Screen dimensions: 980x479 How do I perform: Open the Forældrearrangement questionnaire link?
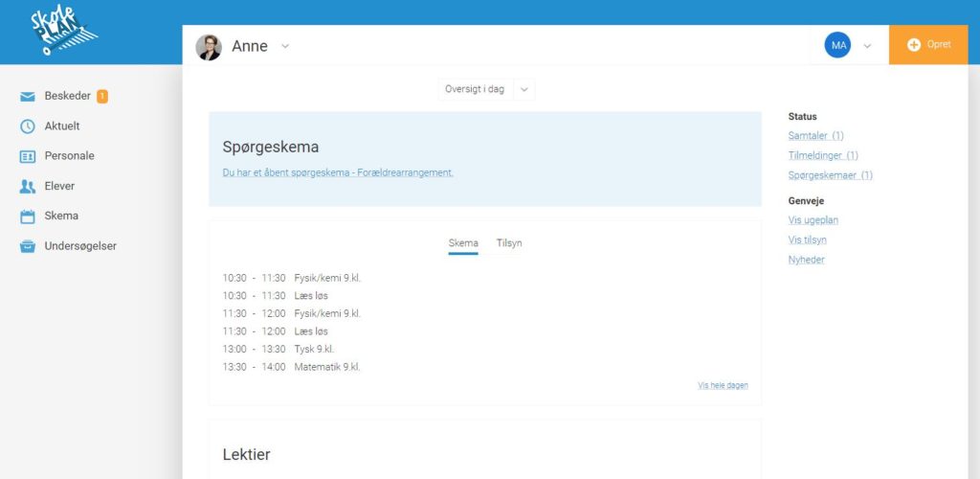(338, 172)
